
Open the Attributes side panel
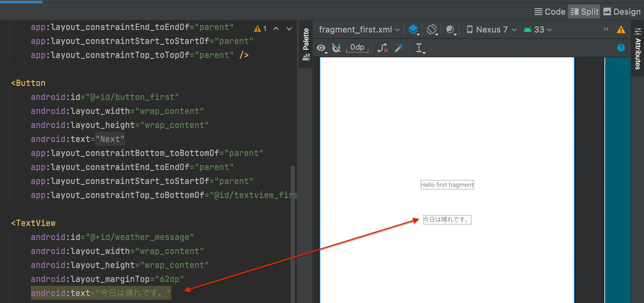tap(638, 48)
